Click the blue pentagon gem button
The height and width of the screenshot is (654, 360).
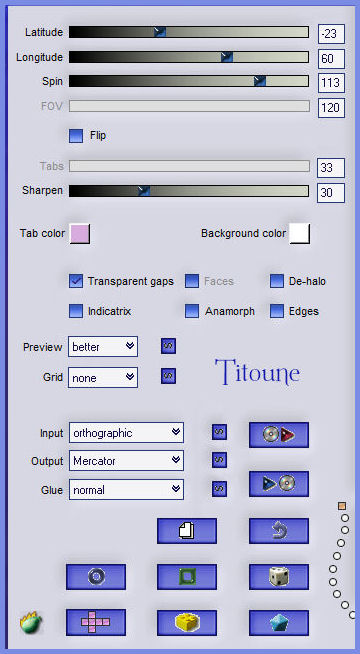click(279, 623)
